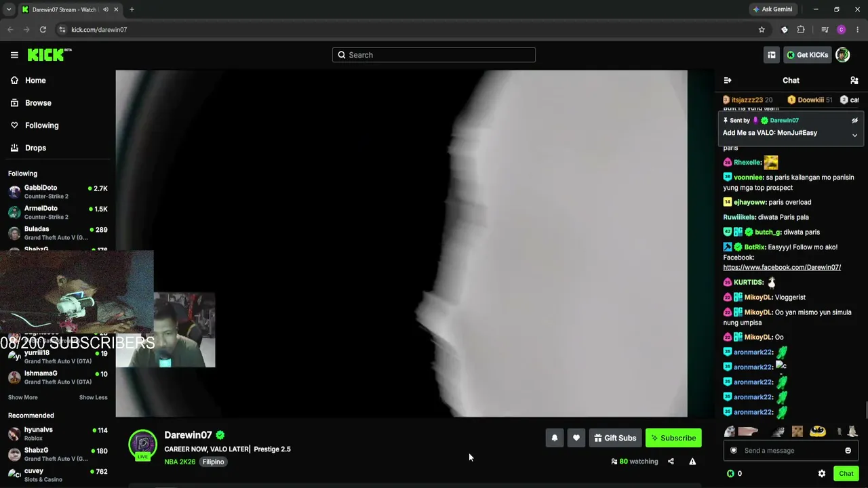
Task: Hide the pinned message by Darewin07
Action: (854, 121)
